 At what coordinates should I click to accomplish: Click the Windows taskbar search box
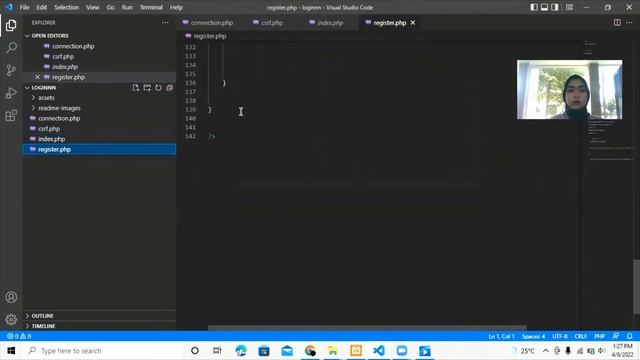(104, 351)
